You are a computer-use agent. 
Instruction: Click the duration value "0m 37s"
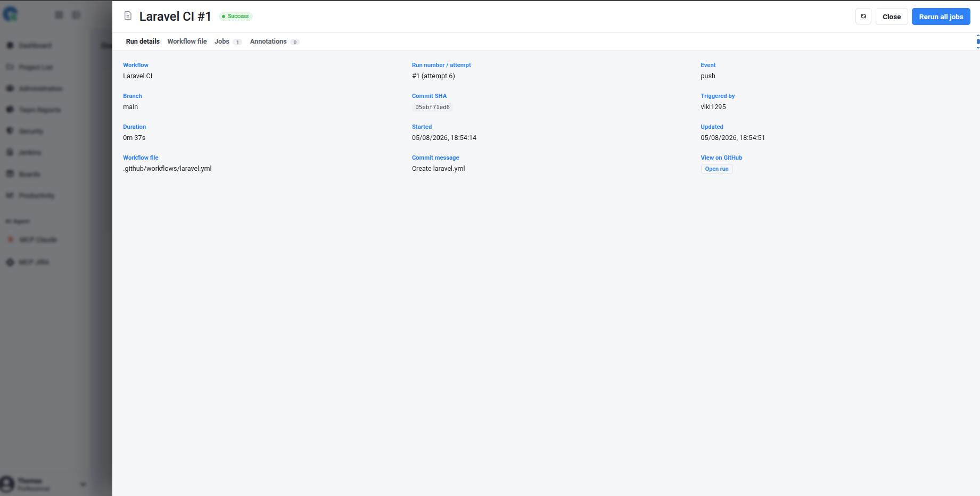pos(134,138)
